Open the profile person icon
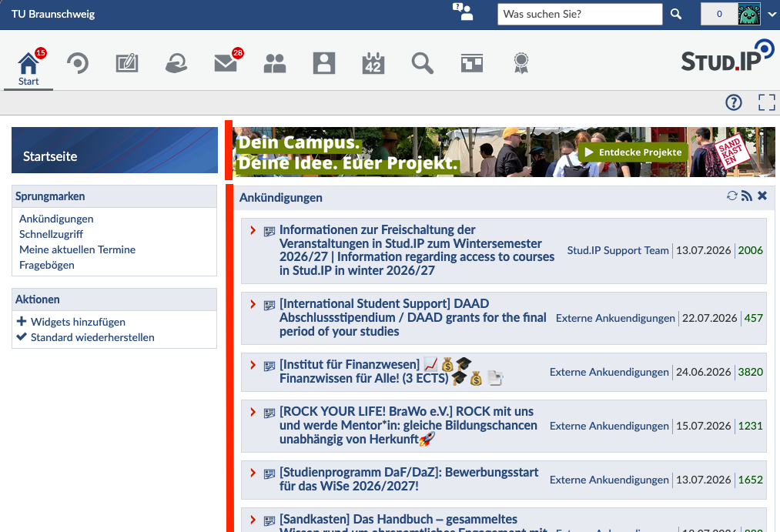The height and width of the screenshot is (532, 780). coord(324,64)
